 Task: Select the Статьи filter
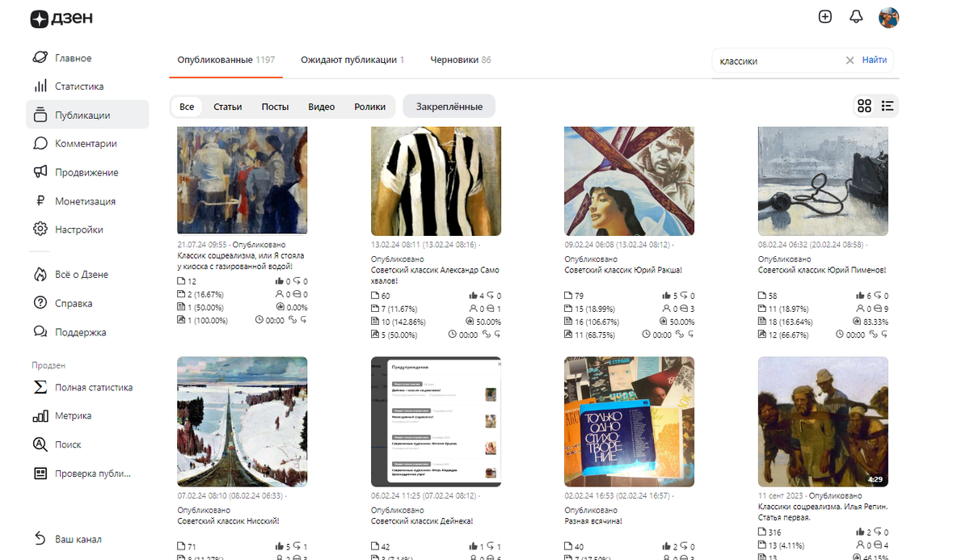tap(228, 107)
